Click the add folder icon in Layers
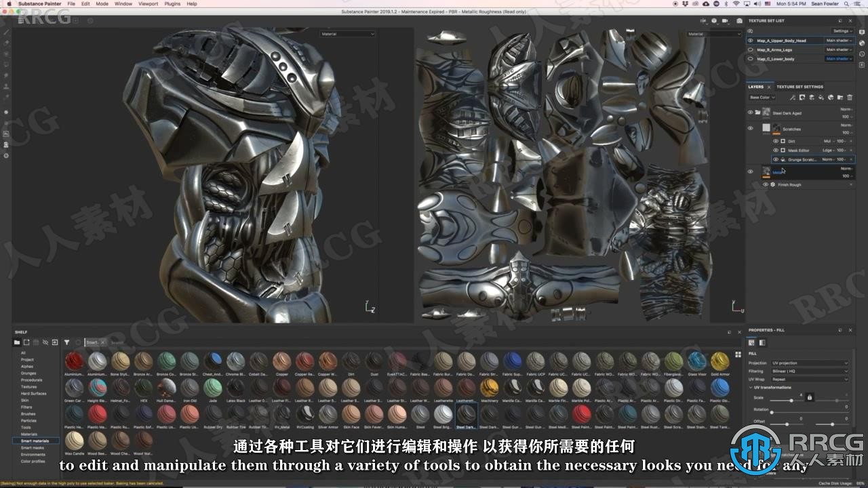 tap(840, 97)
